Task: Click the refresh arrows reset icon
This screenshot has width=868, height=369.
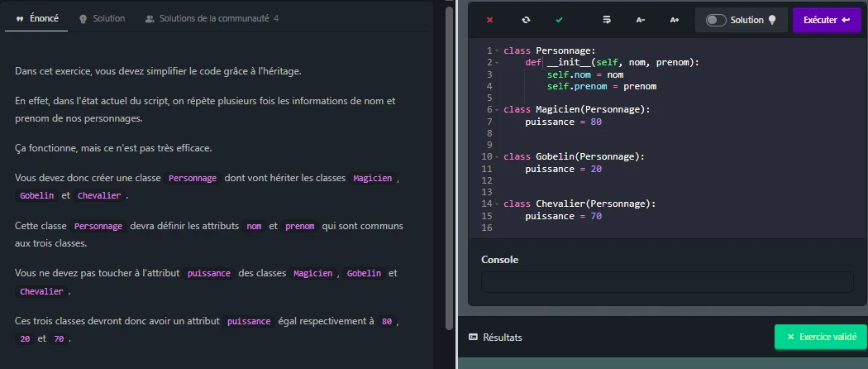Action: pyautogui.click(x=526, y=20)
